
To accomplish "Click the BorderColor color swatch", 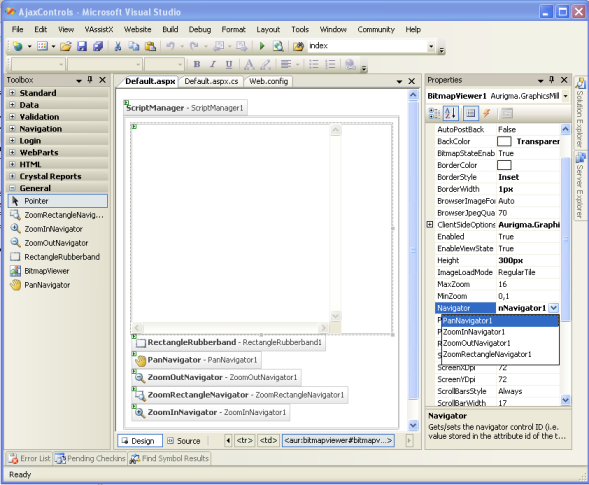I will pos(504,165).
